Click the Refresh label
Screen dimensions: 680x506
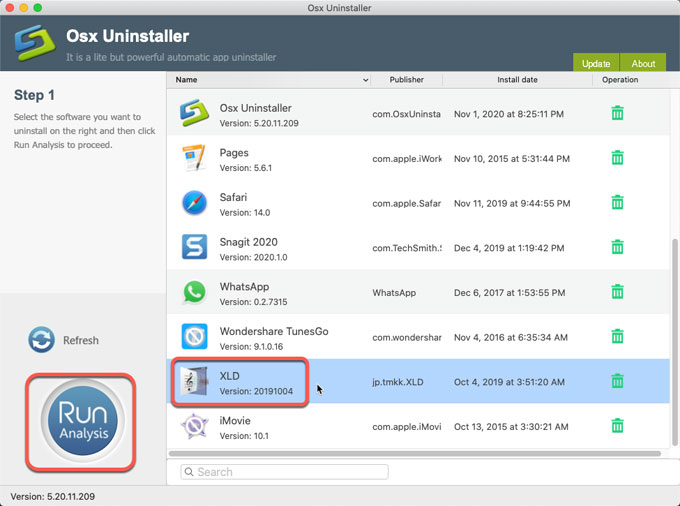coord(81,340)
